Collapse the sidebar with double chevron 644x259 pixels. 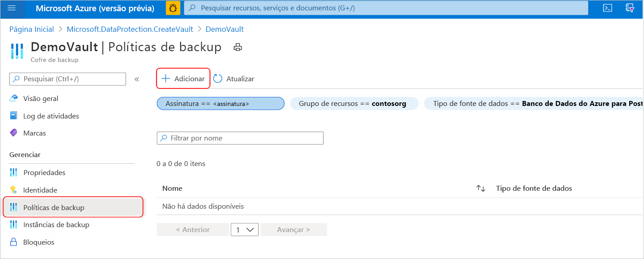pos(137,79)
